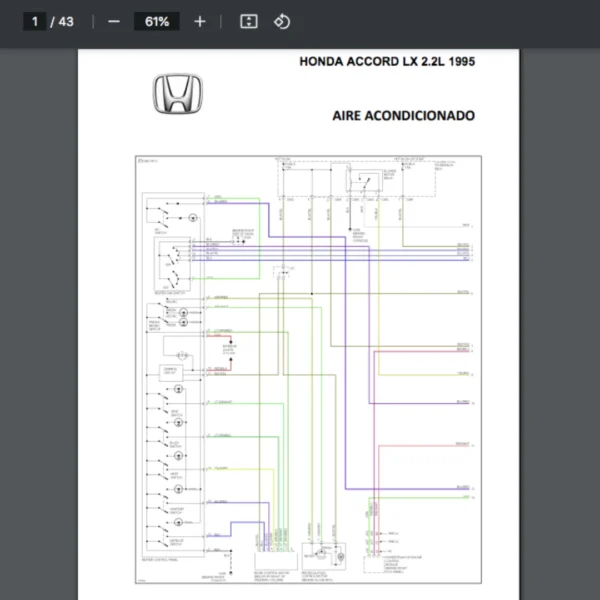Select the current page number field
Viewport: 600px width, 600px height.
tap(35, 21)
